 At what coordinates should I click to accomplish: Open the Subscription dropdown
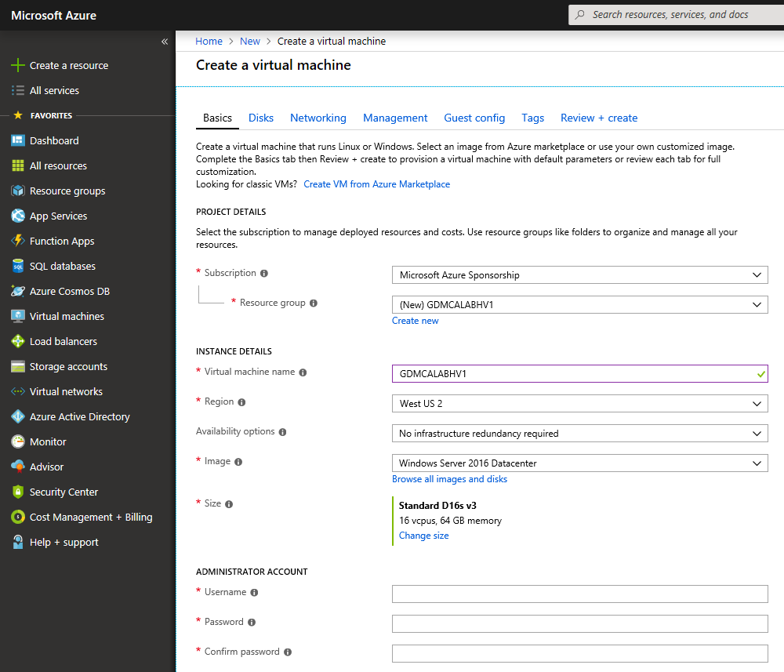click(x=580, y=275)
